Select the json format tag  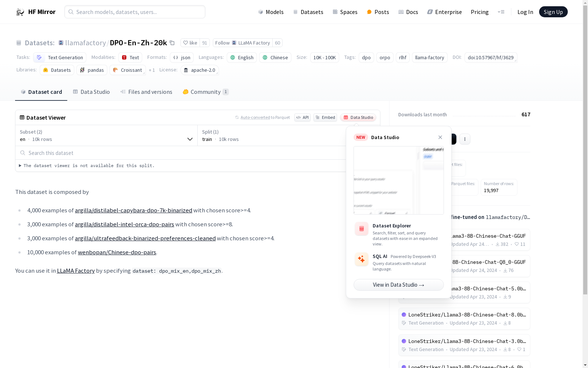tap(182, 57)
